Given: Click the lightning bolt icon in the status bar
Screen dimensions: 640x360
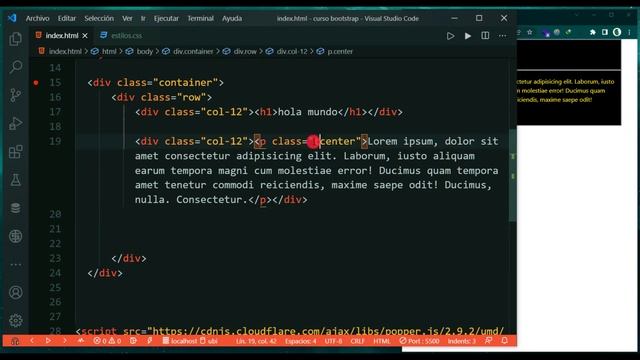Looking at the screenshot, I should (150, 340).
